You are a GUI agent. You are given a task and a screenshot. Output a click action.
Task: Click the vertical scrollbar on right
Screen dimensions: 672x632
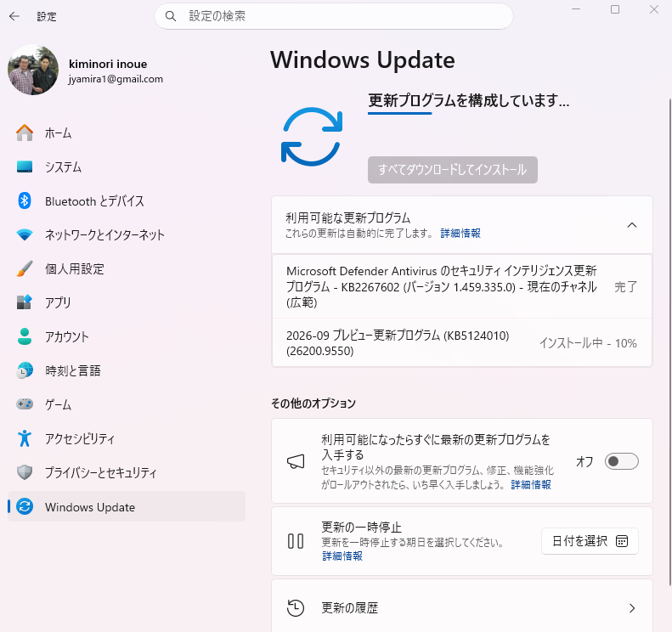(x=669, y=342)
